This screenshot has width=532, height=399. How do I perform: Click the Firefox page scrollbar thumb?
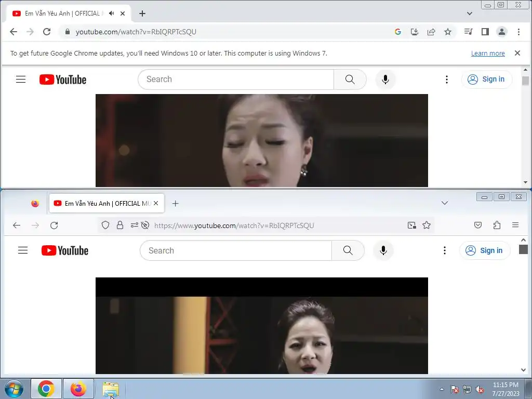click(x=523, y=249)
